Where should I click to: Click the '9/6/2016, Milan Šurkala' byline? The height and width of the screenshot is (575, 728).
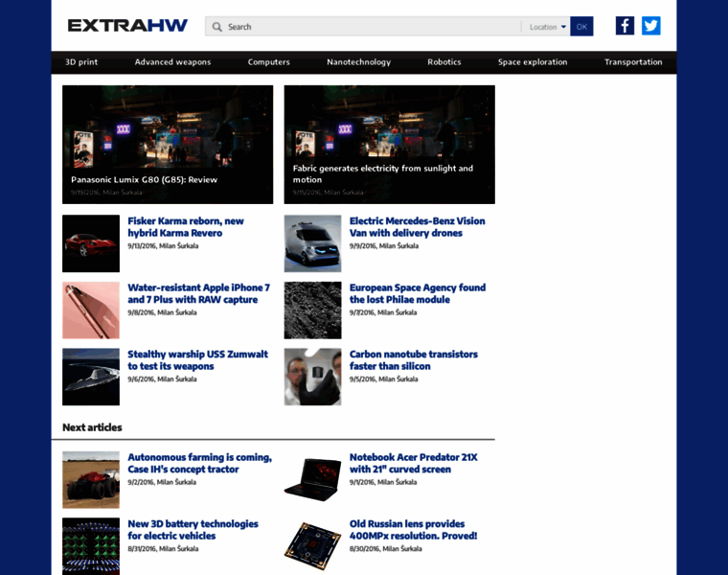(x=162, y=379)
